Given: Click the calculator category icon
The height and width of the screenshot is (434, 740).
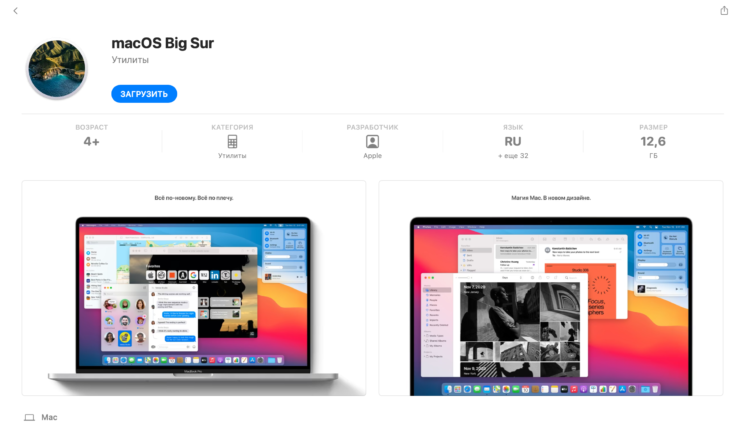Looking at the screenshot, I should coord(232,142).
